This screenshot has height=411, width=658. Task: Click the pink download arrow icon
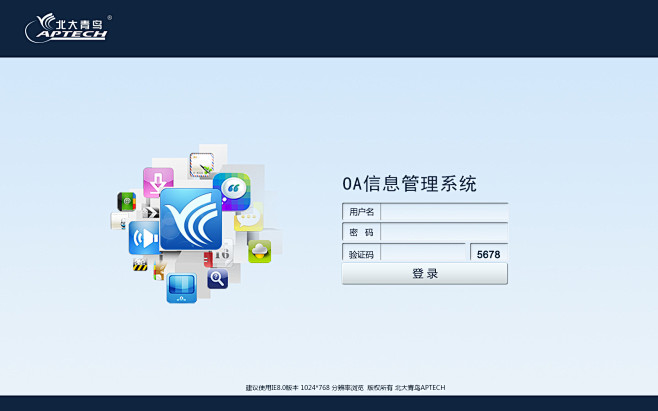158,182
